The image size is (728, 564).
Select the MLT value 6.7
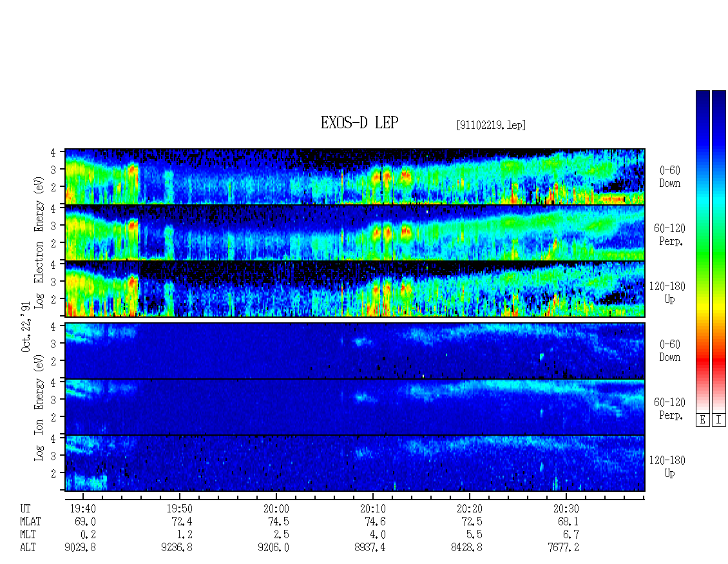click(571, 535)
